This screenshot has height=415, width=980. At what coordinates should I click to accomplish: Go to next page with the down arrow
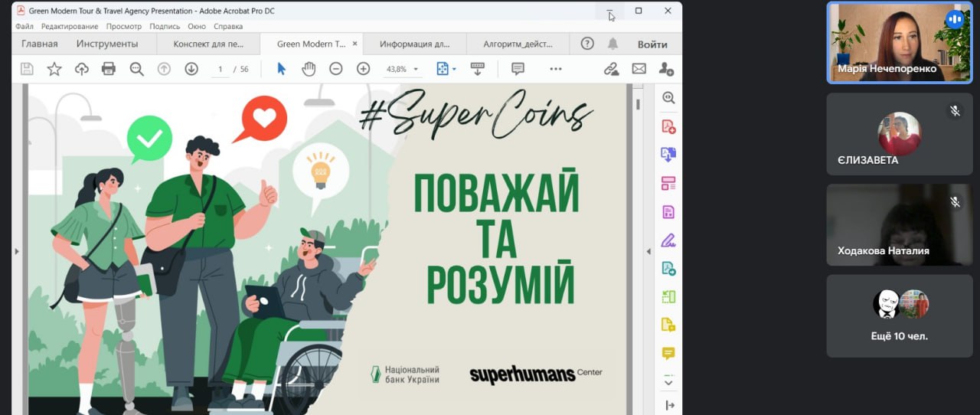(x=191, y=69)
